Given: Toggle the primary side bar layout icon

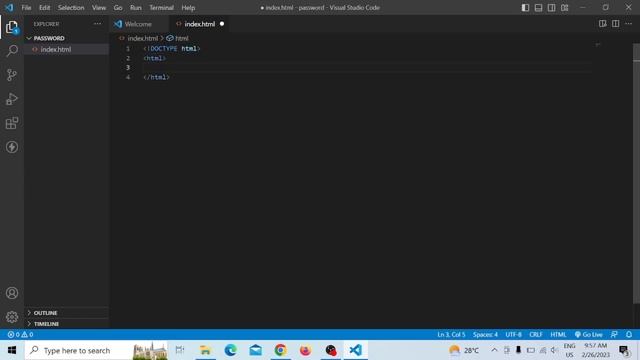Looking at the screenshot, I should click(525, 8).
